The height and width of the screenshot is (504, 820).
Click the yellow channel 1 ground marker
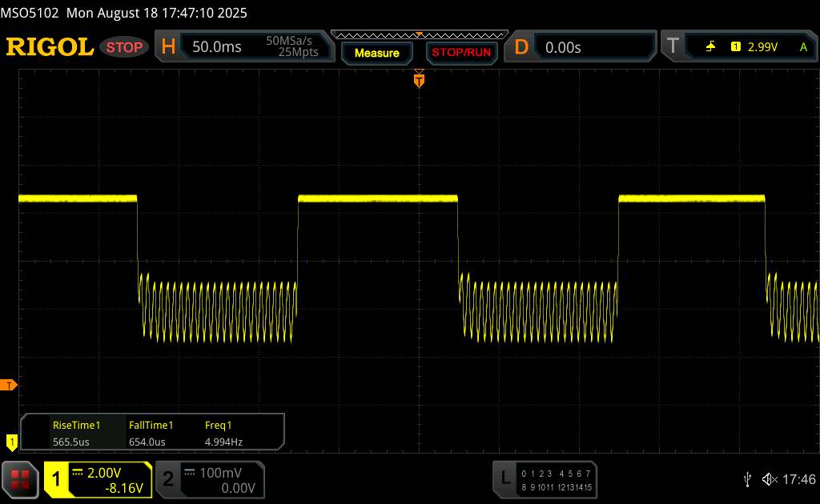click(x=11, y=441)
